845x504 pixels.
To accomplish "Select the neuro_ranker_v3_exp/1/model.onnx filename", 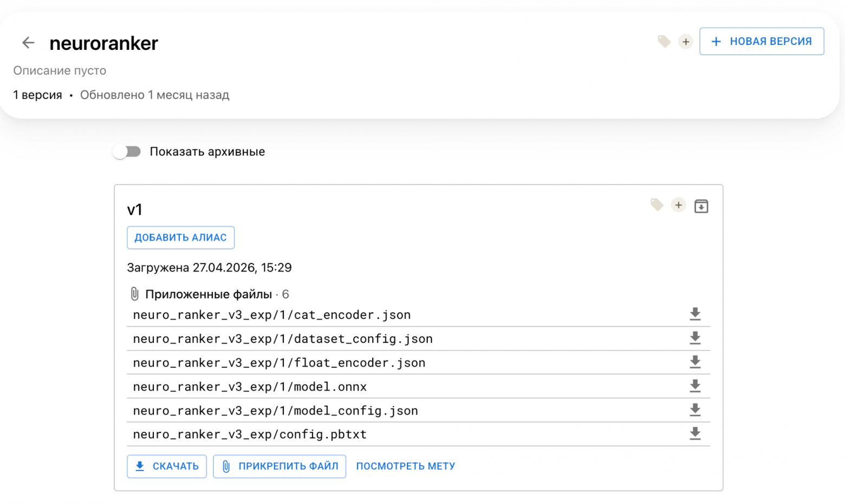I will pos(250,387).
